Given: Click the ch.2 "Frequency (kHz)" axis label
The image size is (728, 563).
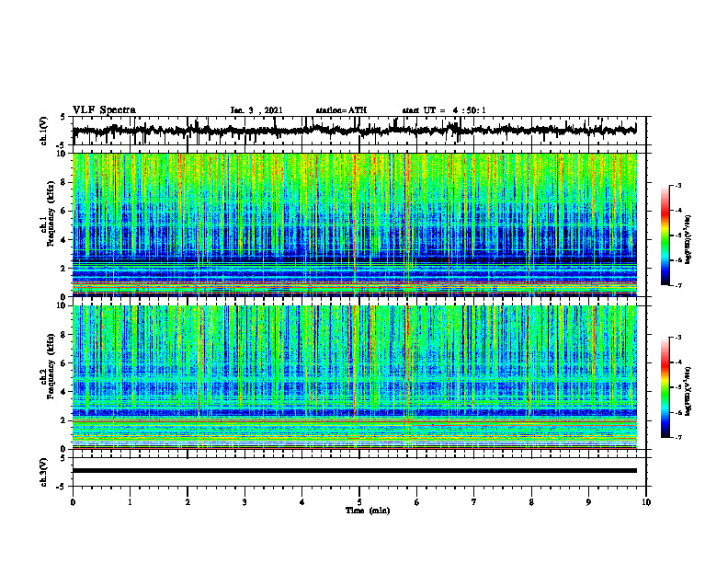Looking at the screenshot, I should (x=51, y=366).
